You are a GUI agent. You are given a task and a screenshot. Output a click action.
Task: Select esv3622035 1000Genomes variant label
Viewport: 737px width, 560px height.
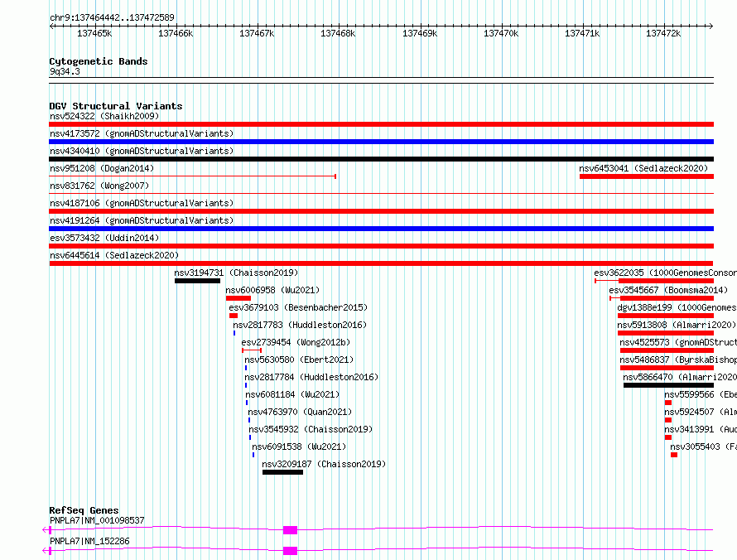[665, 273]
